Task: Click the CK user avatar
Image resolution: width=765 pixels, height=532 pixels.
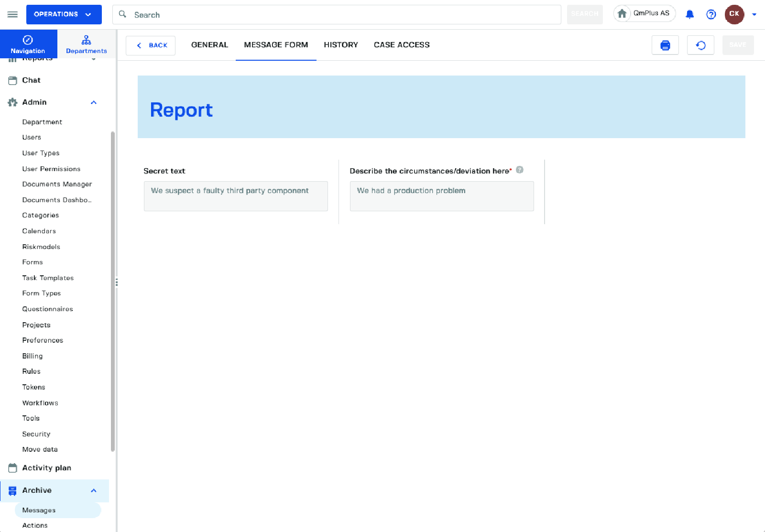Action: [x=734, y=14]
